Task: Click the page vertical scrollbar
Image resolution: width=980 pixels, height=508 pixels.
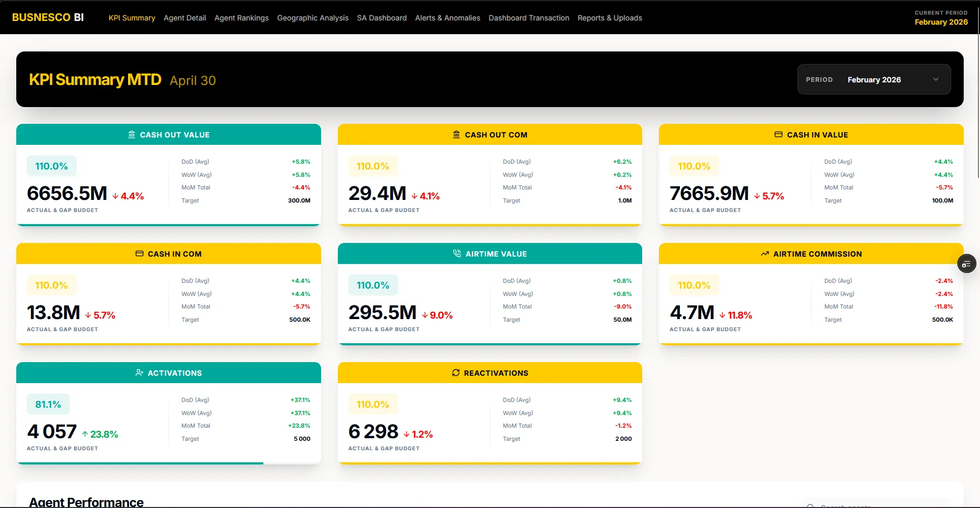Action: coord(978,105)
